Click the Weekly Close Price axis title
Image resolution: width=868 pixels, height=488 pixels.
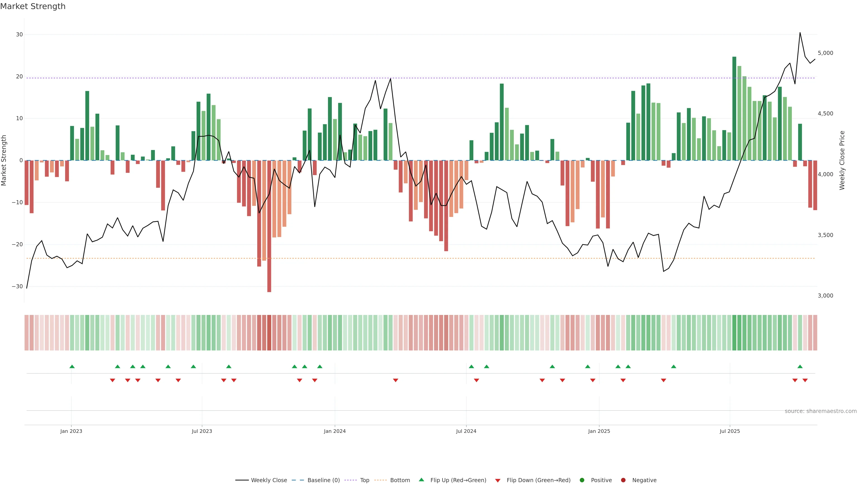842,160
